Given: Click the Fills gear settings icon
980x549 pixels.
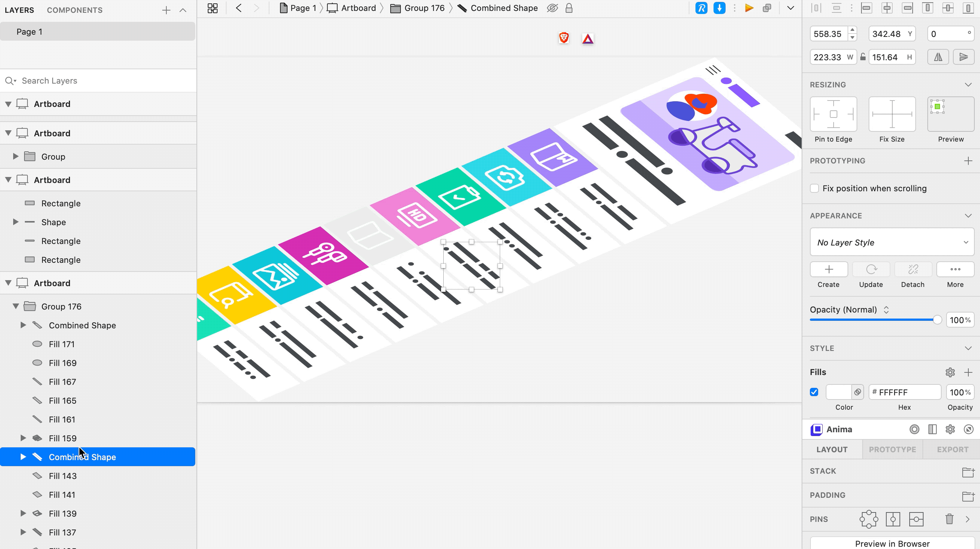Looking at the screenshot, I should point(950,372).
